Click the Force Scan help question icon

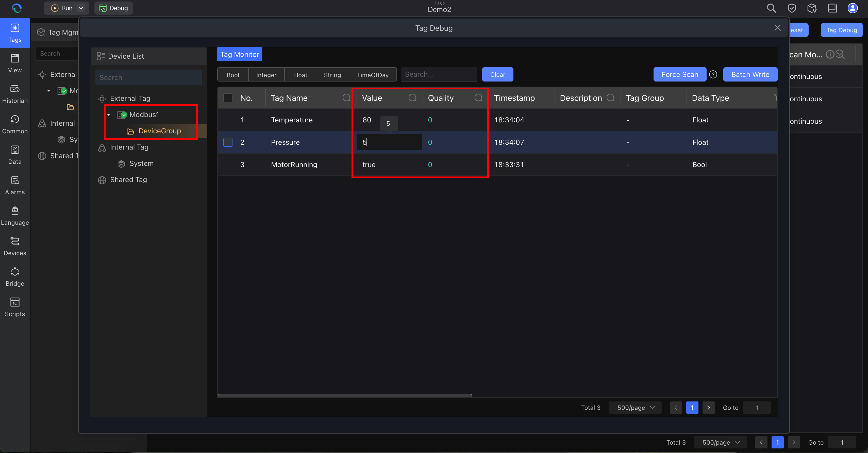click(x=713, y=74)
